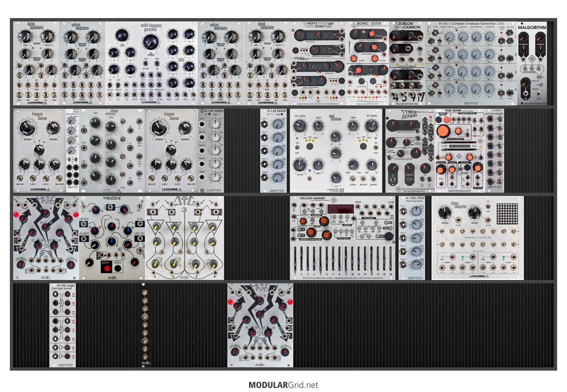Viewport: 567px width, 392px height.
Task: Click the MODE button on Stillson Hammer
Action: (x=312, y=220)
